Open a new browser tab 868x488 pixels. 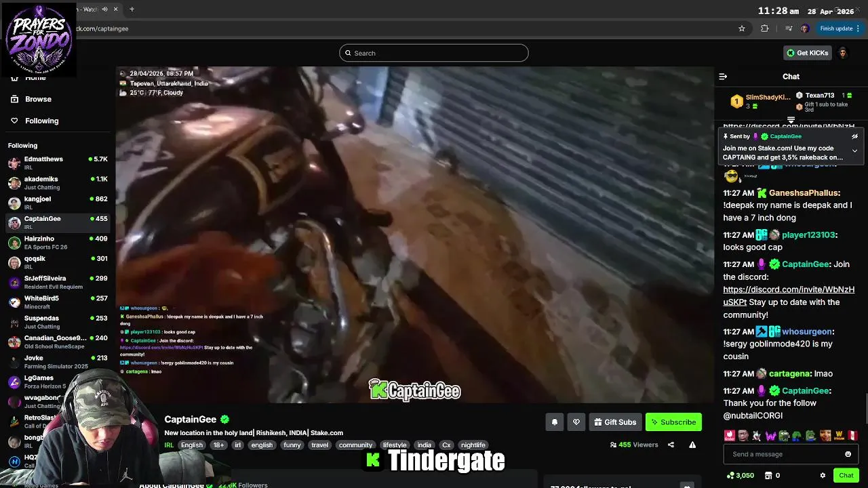click(x=132, y=9)
